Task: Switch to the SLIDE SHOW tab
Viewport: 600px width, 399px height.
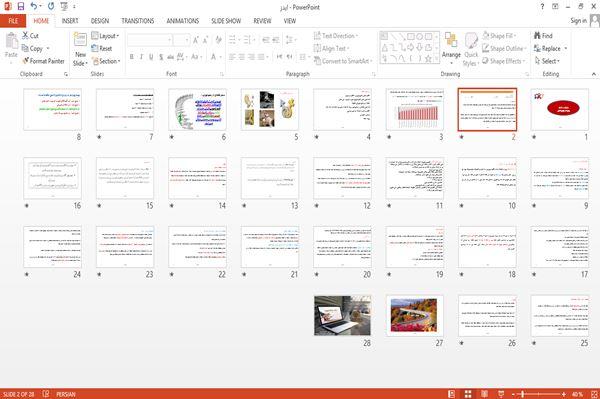Action: coord(226,21)
